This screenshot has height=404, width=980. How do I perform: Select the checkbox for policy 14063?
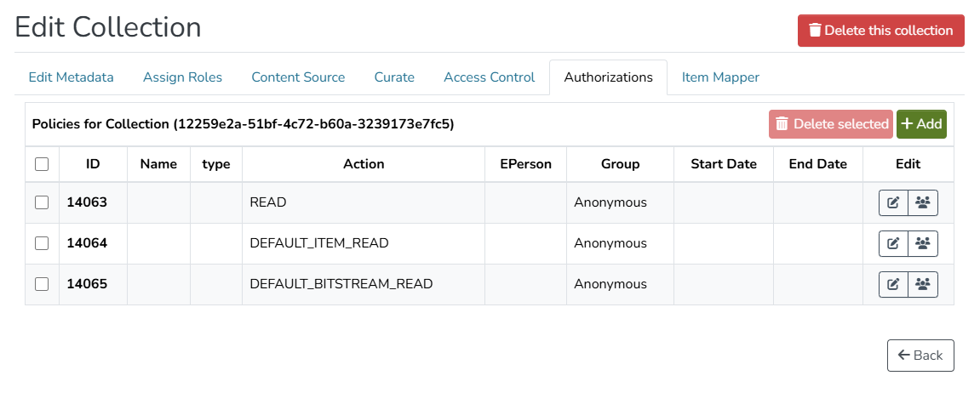point(42,202)
